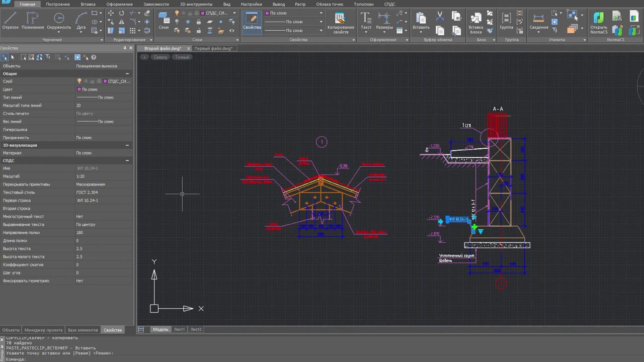Click the scissors cut icon

tap(440, 16)
